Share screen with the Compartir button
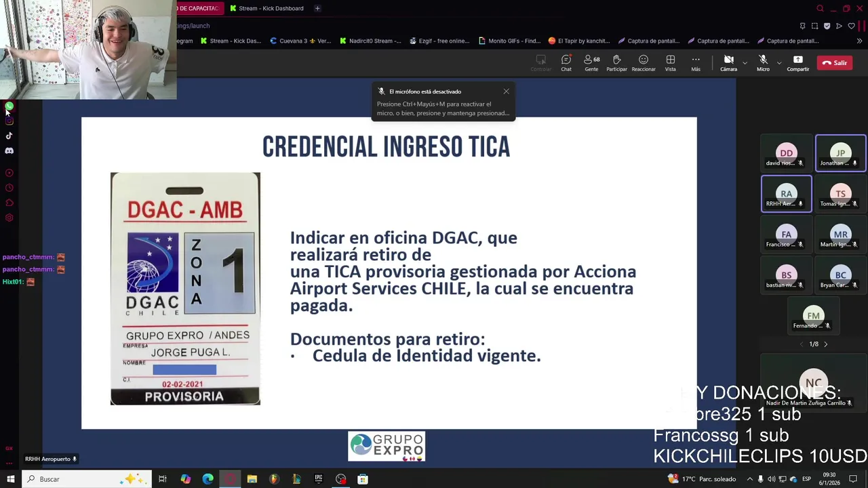Image resolution: width=868 pixels, height=488 pixels. pyautogui.click(x=797, y=63)
